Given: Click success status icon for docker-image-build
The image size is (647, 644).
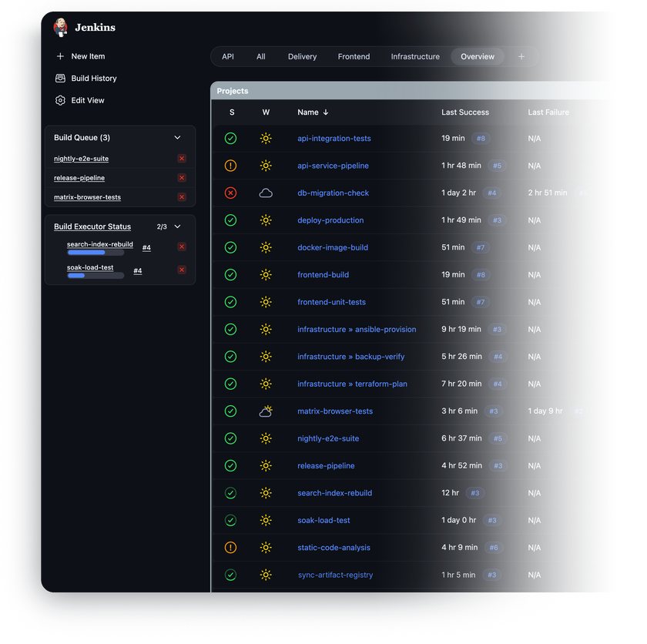Looking at the screenshot, I should [230, 247].
